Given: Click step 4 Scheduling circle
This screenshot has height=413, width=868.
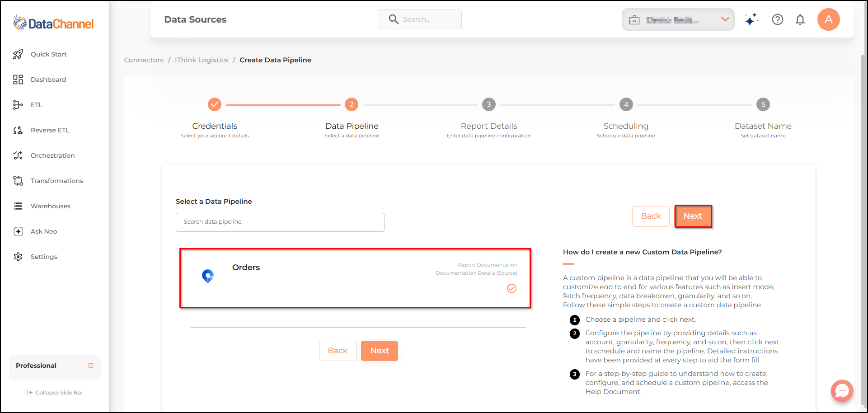Looking at the screenshot, I should (626, 104).
